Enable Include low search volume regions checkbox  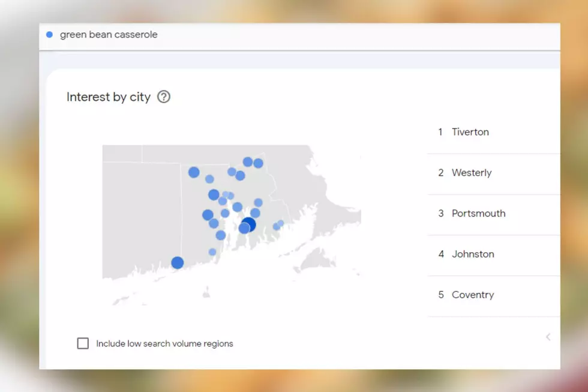click(83, 343)
